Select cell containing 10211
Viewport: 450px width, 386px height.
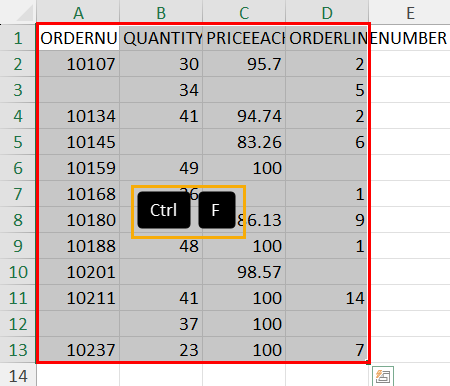coord(79,298)
